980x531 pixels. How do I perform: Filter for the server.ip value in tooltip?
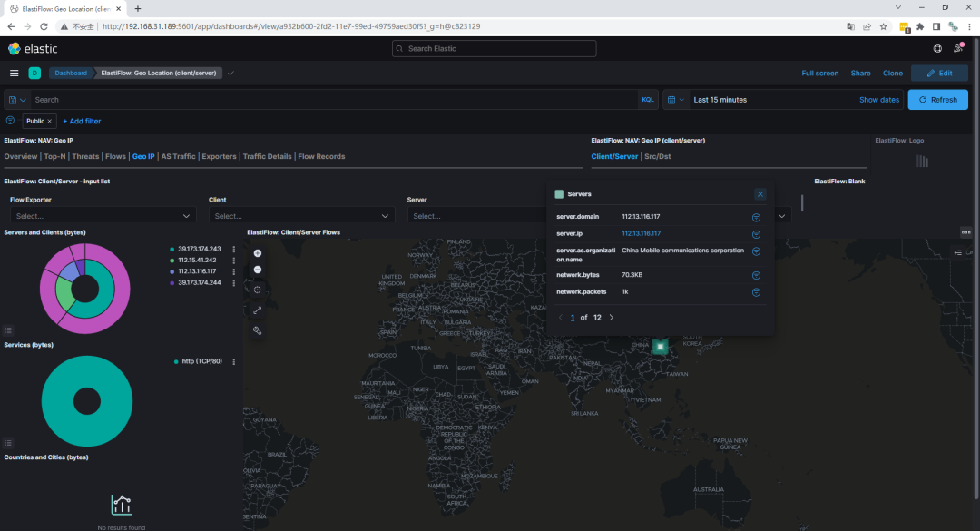pyautogui.click(x=756, y=234)
